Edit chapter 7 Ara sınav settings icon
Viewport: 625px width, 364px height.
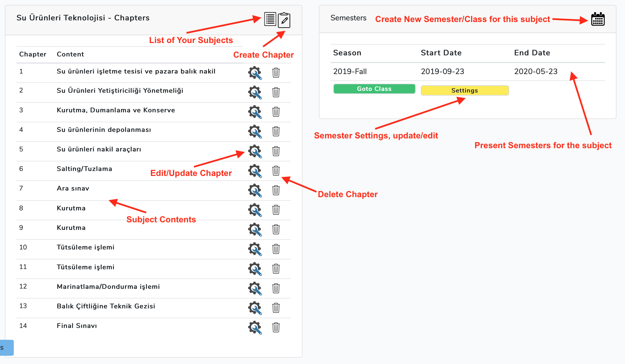tap(255, 190)
